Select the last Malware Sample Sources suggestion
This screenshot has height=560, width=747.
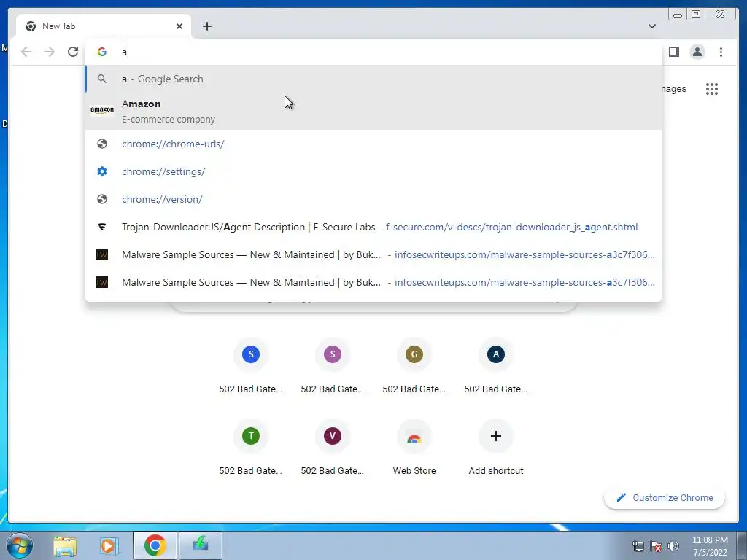(373, 282)
